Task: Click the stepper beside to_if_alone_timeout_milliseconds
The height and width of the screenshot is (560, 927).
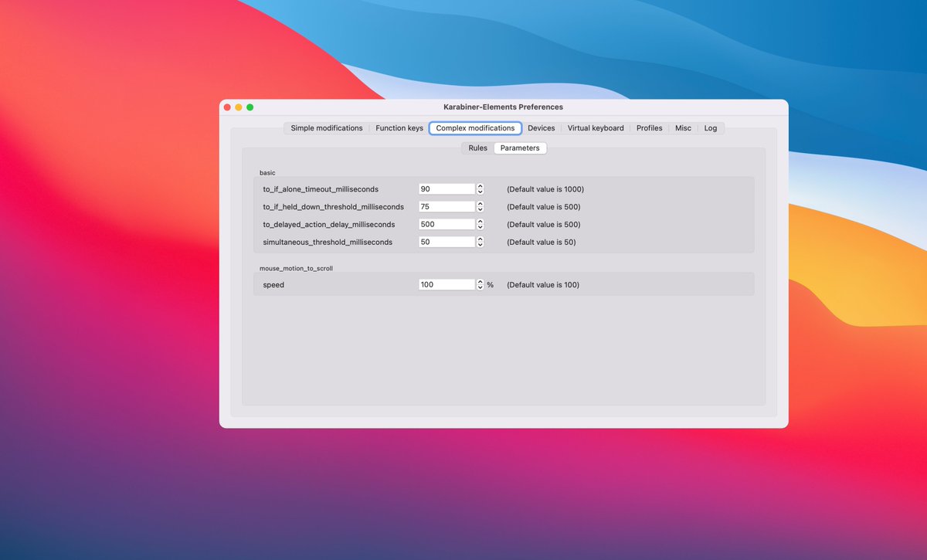Action: [480, 189]
